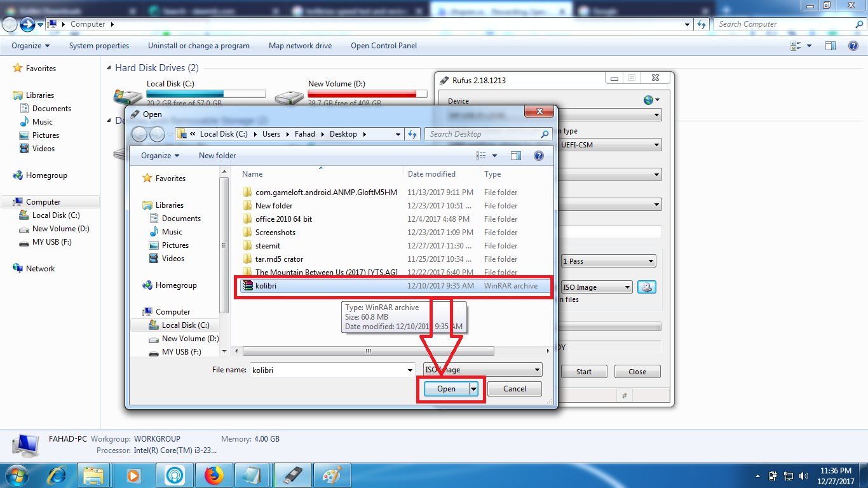The width and height of the screenshot is (868, 488).
Task: Open Organize menu in Open dialog
Action: tap(160, 156)
